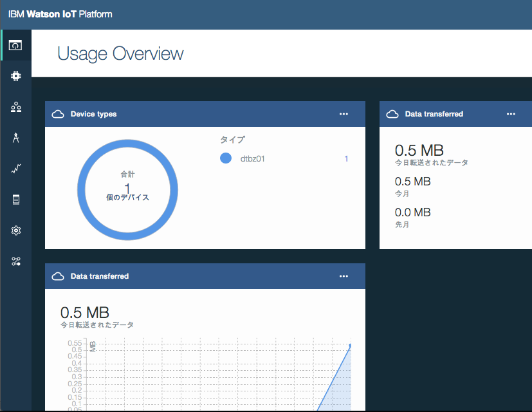Screen dimensions: 532x412
Task: Select the IBM Watson IoT Platform header title
Action: 59,14
